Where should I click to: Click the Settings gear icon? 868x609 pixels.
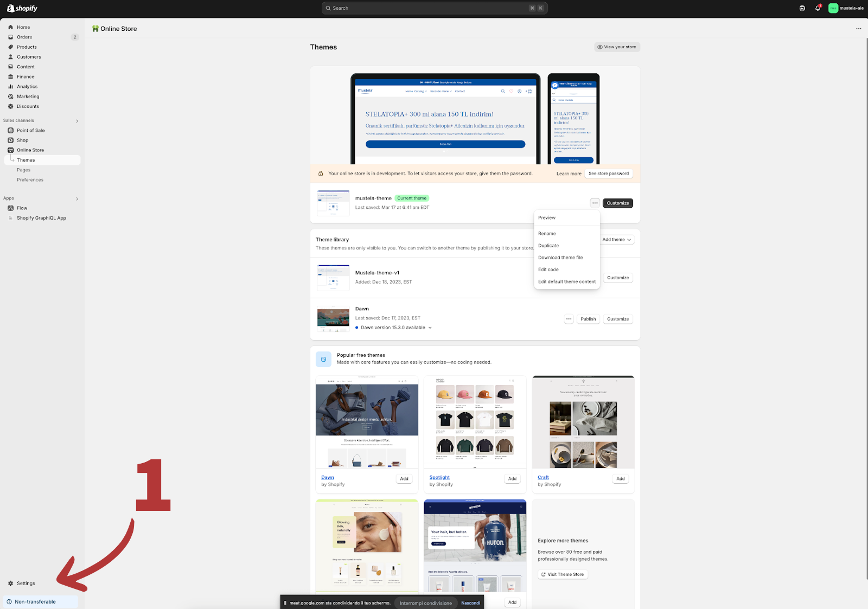click(10, 584)
